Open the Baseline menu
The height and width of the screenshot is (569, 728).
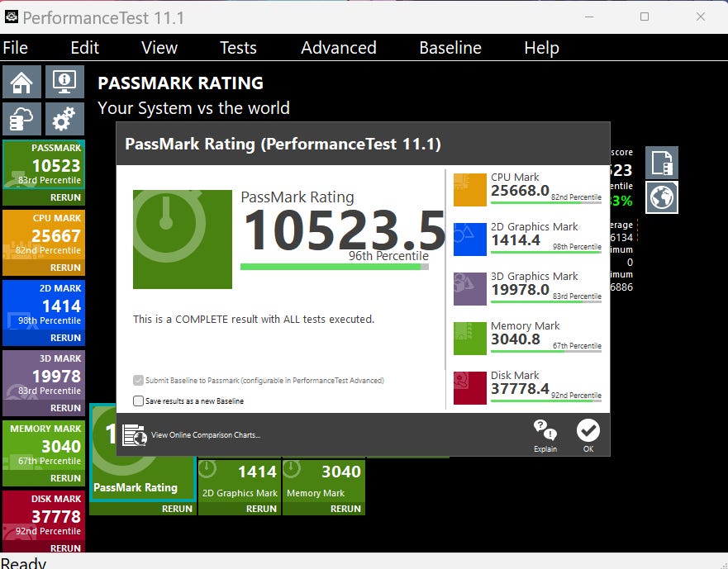click(x=450, y=48)
